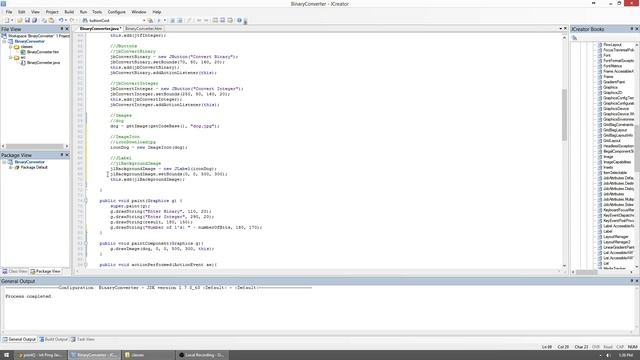This screenshot has width=640, height=360.
Task: Click the Run project toolbar icon
Action: coord(159,20)
